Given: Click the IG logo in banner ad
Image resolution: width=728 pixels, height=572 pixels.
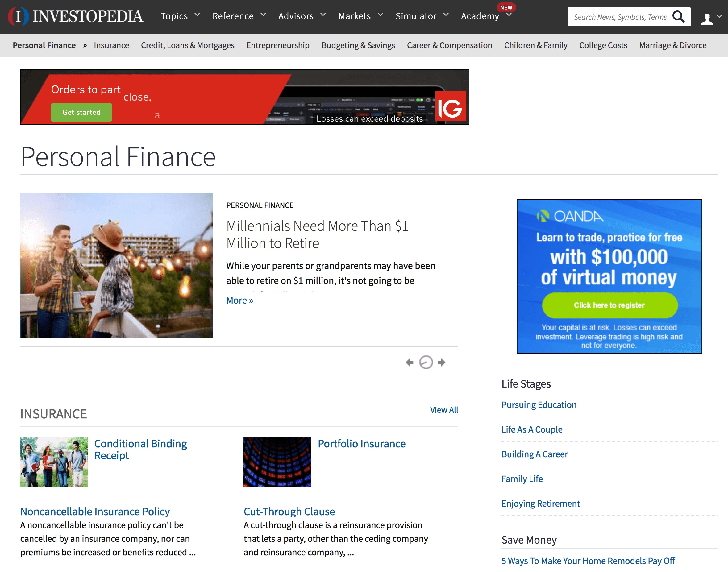Looking at the screenshot, I should click(450, 106).
